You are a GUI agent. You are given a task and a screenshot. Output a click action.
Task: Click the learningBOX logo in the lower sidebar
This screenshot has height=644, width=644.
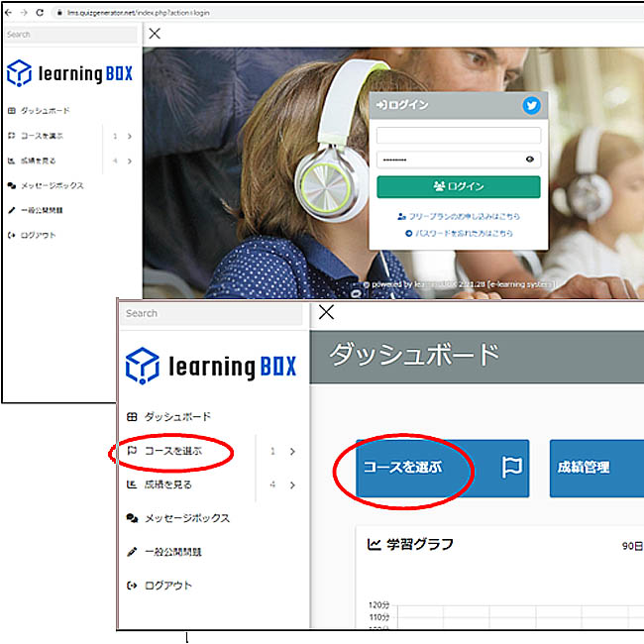(x=211, y=366)
